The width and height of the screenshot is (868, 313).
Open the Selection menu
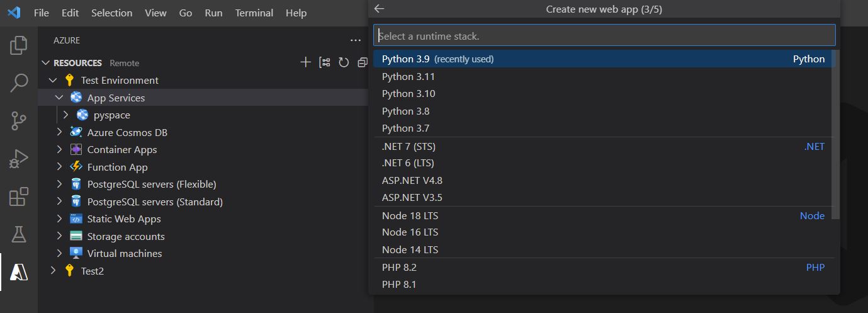tap(111, 13)
